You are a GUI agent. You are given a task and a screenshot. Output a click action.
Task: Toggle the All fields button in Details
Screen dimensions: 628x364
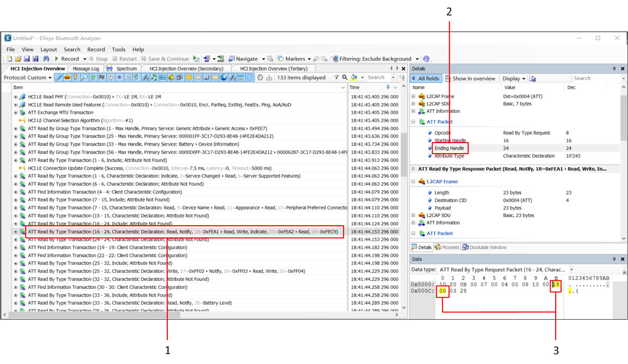tap(426, 79)
